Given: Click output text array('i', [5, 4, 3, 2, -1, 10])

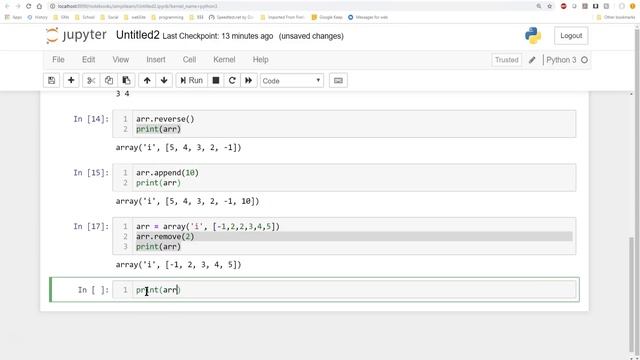Looking at the screenshot, I should pyautogui.click(x=187, y=201).
